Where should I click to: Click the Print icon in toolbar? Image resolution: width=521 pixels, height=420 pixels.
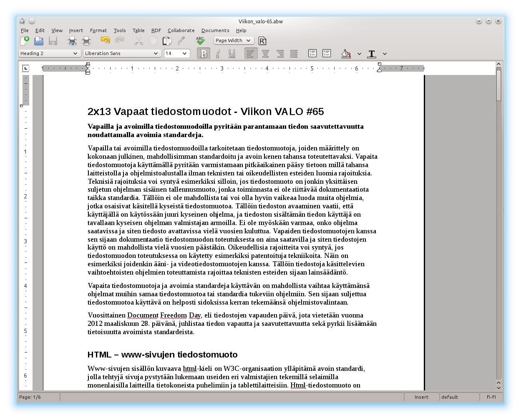point(86,40)
